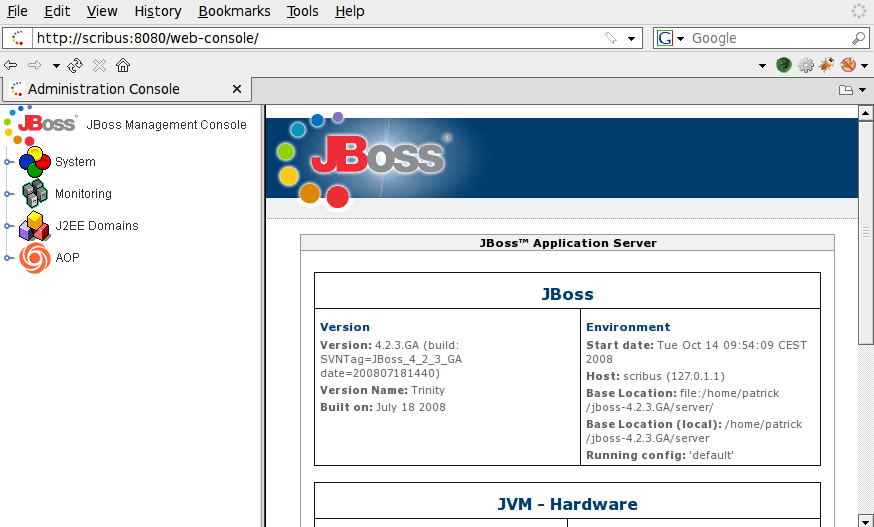
Task: Go back to previous page
Action: tap(10, 65)
